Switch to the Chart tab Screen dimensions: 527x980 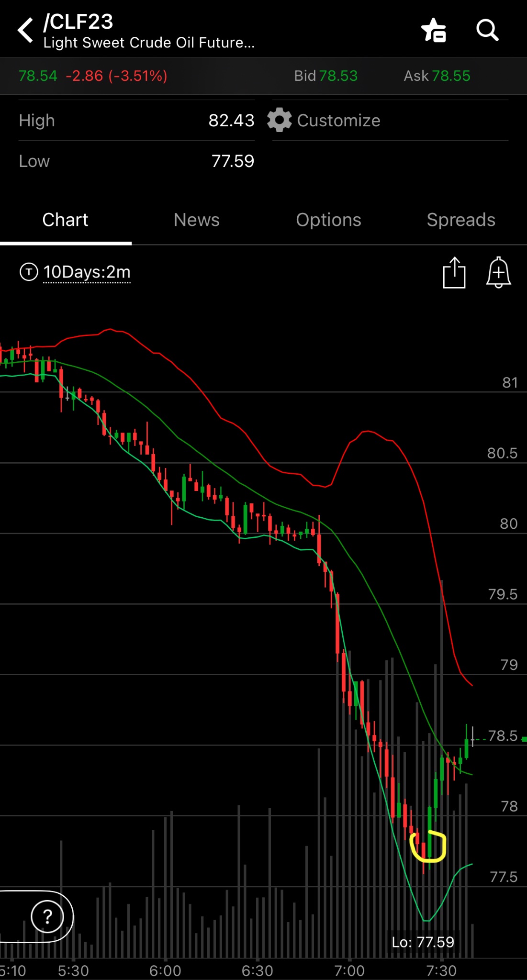66,220
